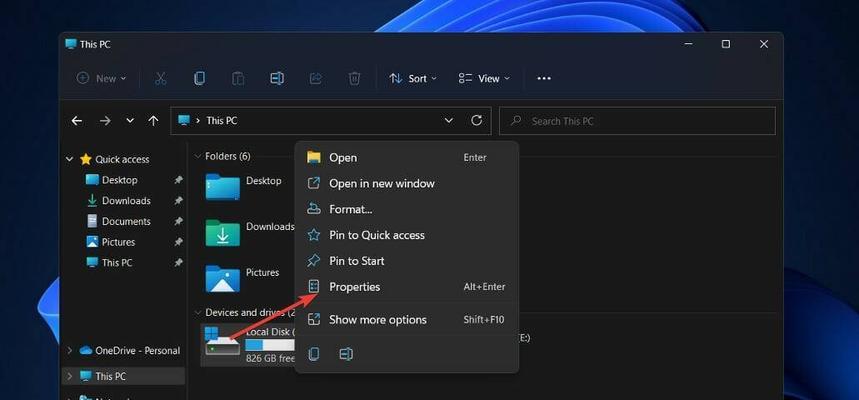This screenshot has height=400, width=859.
Task: Click the Pin to Start pushpin icon
Action: coord(313,261)
